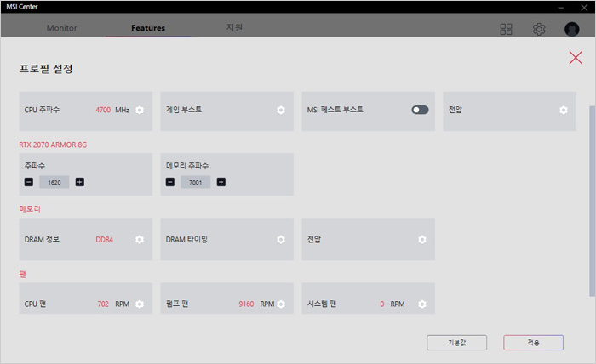The height and width of the screenshot is (364, 596).
Task: Open CPU 주파수 settings gear
Action: pos(140,110)
